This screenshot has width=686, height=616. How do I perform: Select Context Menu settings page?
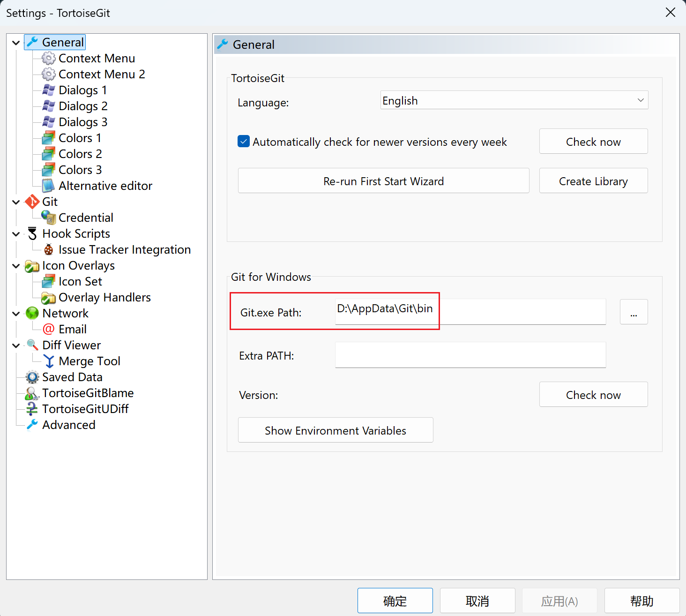(97, 58)
